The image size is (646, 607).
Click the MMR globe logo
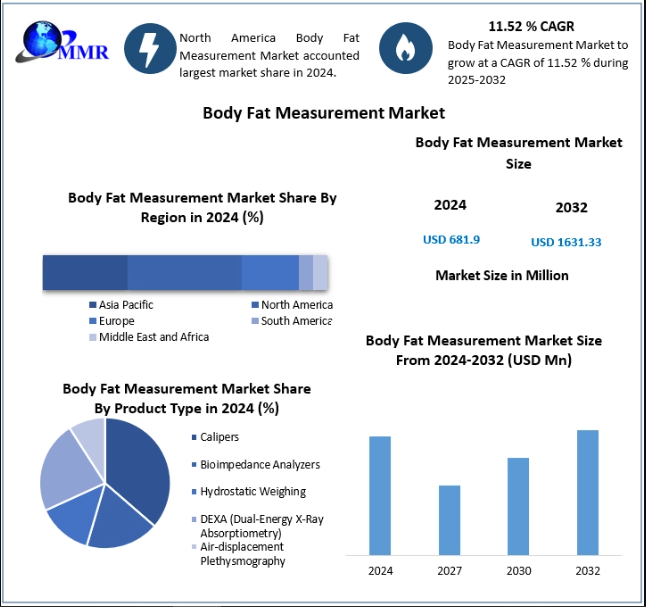[62, 43]
